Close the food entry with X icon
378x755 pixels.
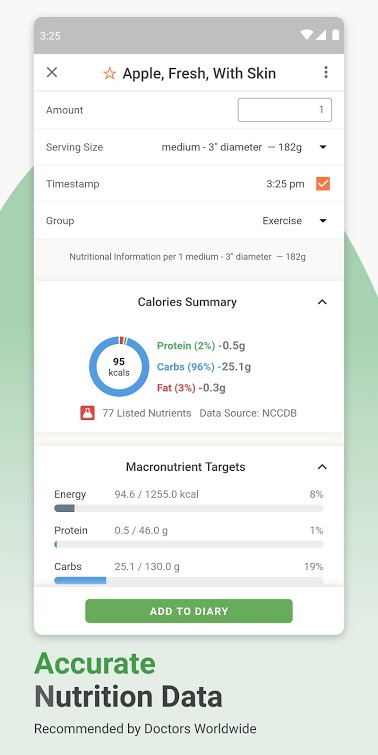tap(52, 72)
